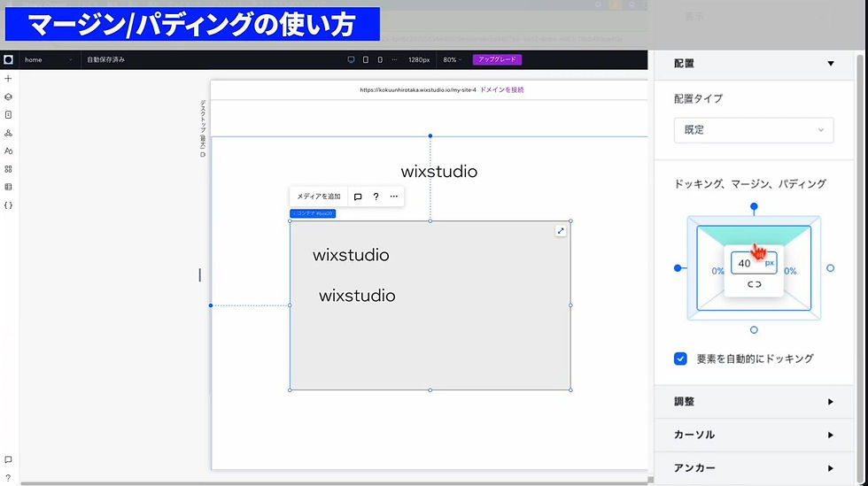The height and width of the screenshot is (486, 868).
Task: Select the upper wixstudio text inside container
Action: click(x=351, y=255)
